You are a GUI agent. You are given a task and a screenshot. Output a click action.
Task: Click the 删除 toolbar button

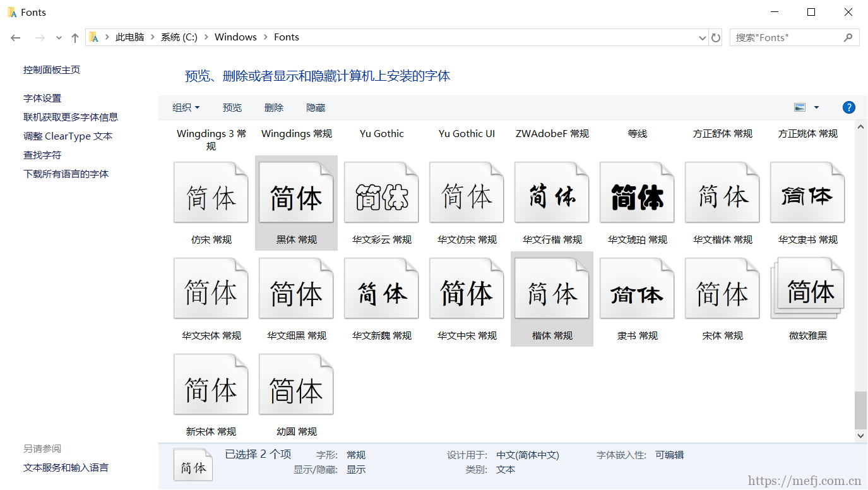pyautogui.click(x=274, y=108)
